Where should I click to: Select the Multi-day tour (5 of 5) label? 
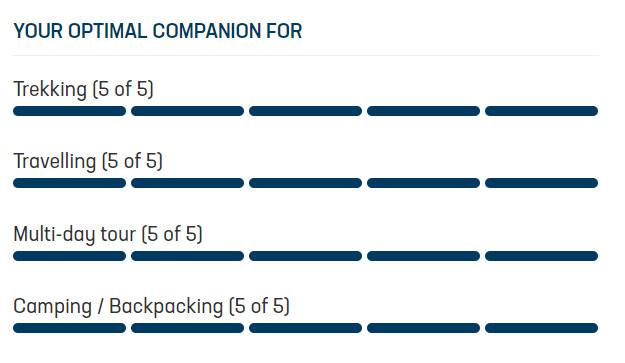point(108,234)
